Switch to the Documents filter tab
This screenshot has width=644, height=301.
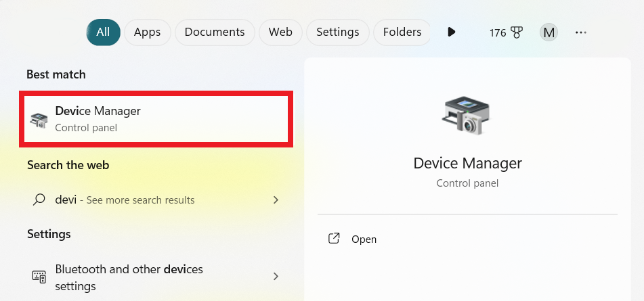(215, 32)
